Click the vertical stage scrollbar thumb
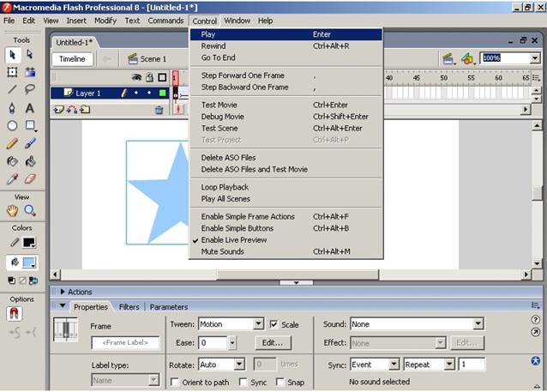Viewport: 547px width, 392px height. (x=538, y=193)
